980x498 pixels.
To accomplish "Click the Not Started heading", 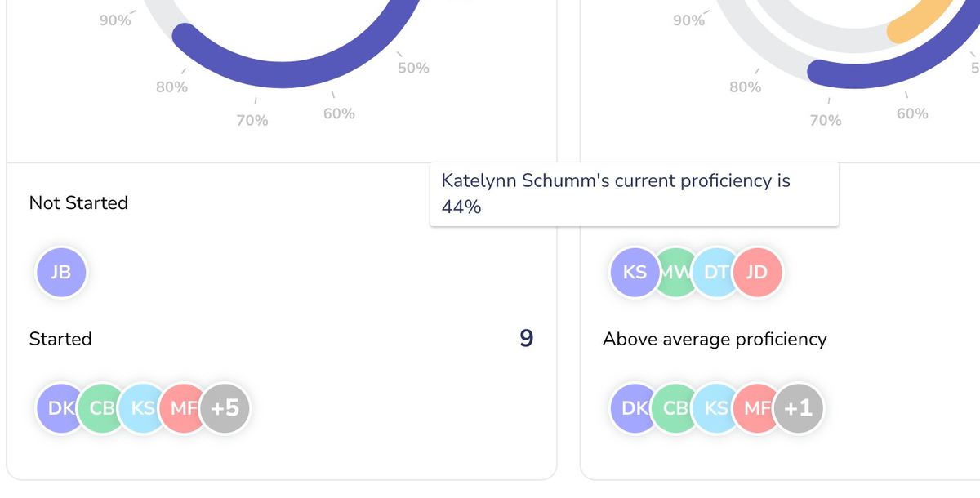I will 78,202.
